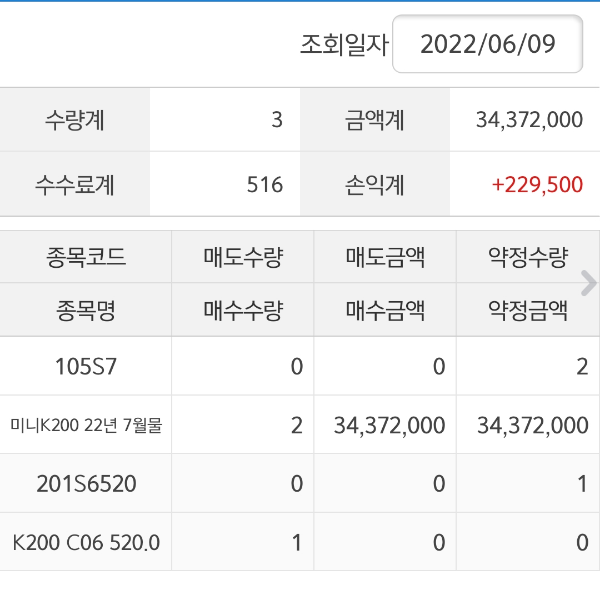Open the 미니K200 22년 7월물 item
Screen dimensions: 600x600
86,425
